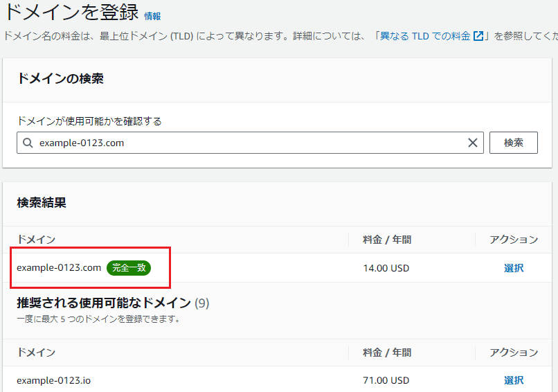
Task: Click the ドメインの検索 panel heading
Action: click(60, 78)
